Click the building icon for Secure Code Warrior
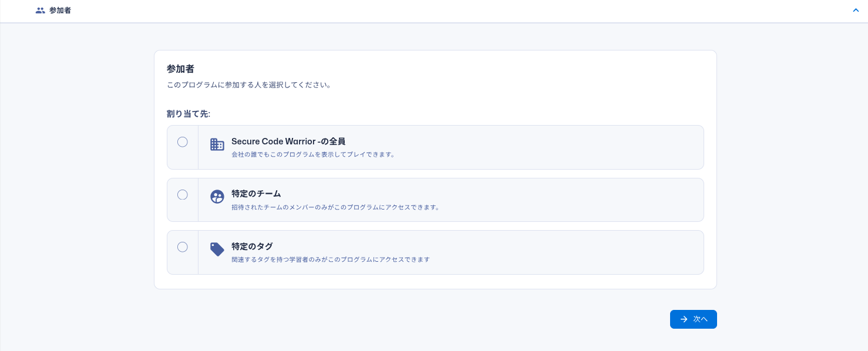868x351 pixels. [217, 144]
